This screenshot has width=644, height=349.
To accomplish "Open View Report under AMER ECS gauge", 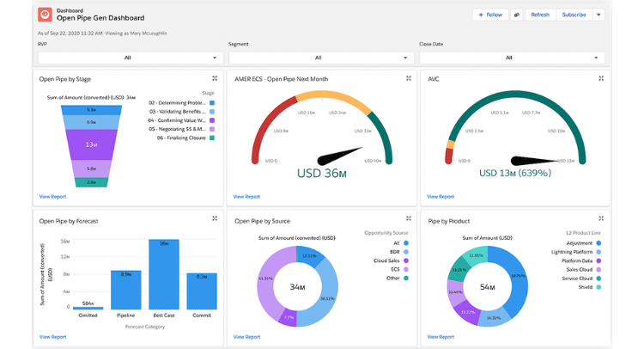I will point(246,197).
